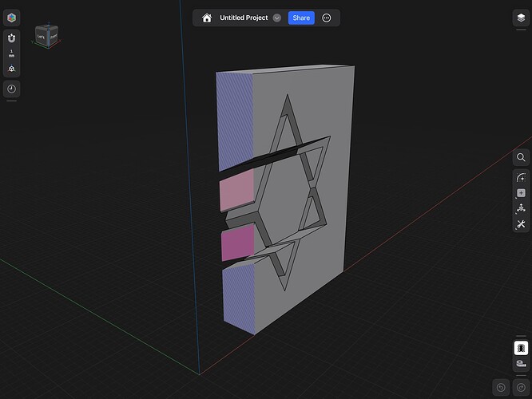Go to the home screen icon
This screenshot has height=399, width=532.
(207, 18)
